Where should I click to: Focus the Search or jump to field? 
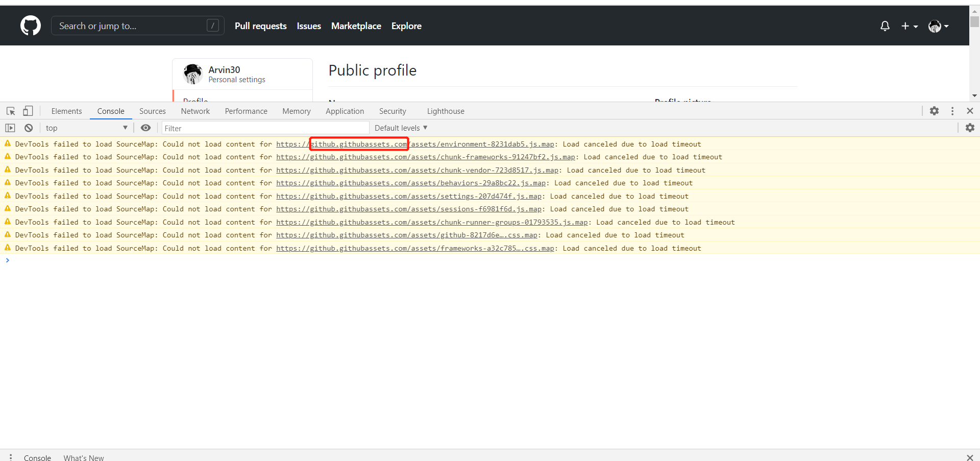pyautogui.click(x=138, y=26)
